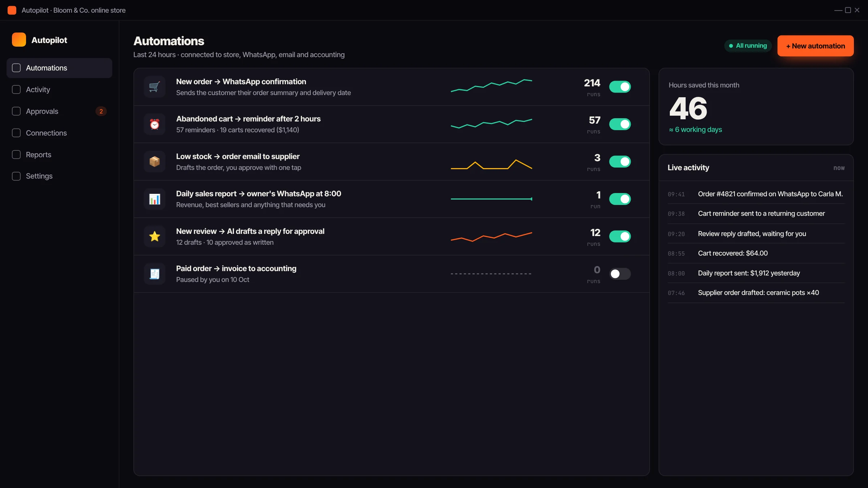The width and height of the screenshot is (868, 488).
Task: Click the shopping cart icon for New order
Action: pyautogui.click(x=154, y=87)
